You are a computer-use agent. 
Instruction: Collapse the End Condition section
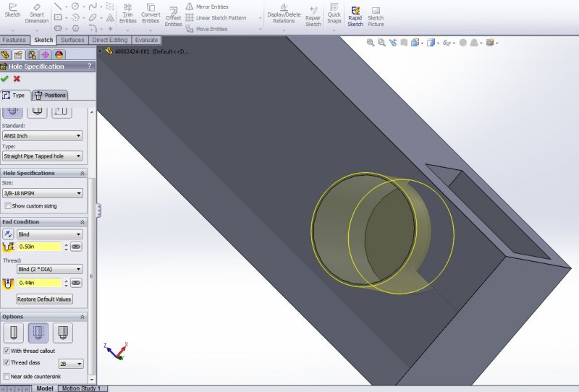pyautogui.click(x=83, y=222)
